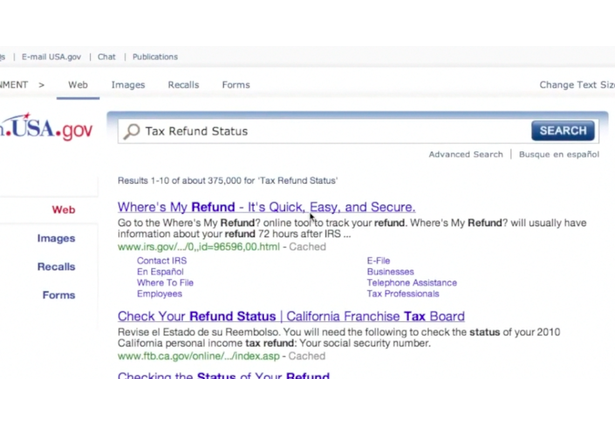Screen dimensions: 615x424
Task: Open Checking the Status of Your Refund result
Action: tap(224, 375)
